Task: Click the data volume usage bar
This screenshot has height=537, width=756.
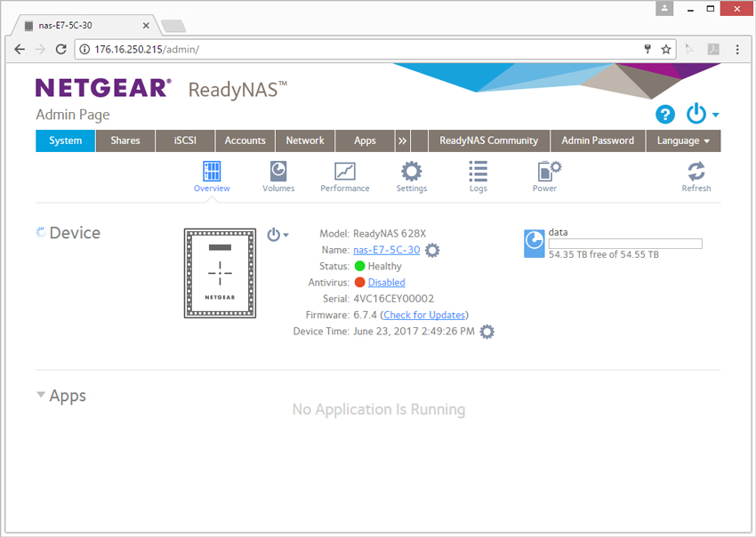Action: click(625, 244)
